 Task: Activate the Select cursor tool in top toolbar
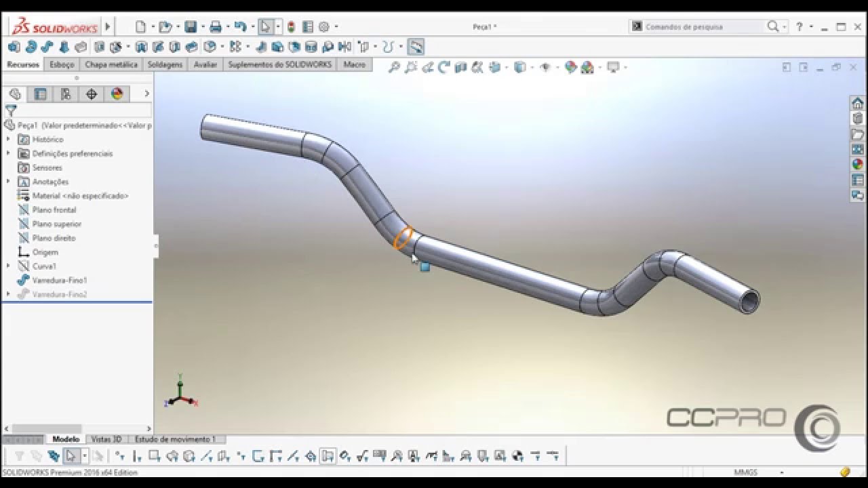265,27
